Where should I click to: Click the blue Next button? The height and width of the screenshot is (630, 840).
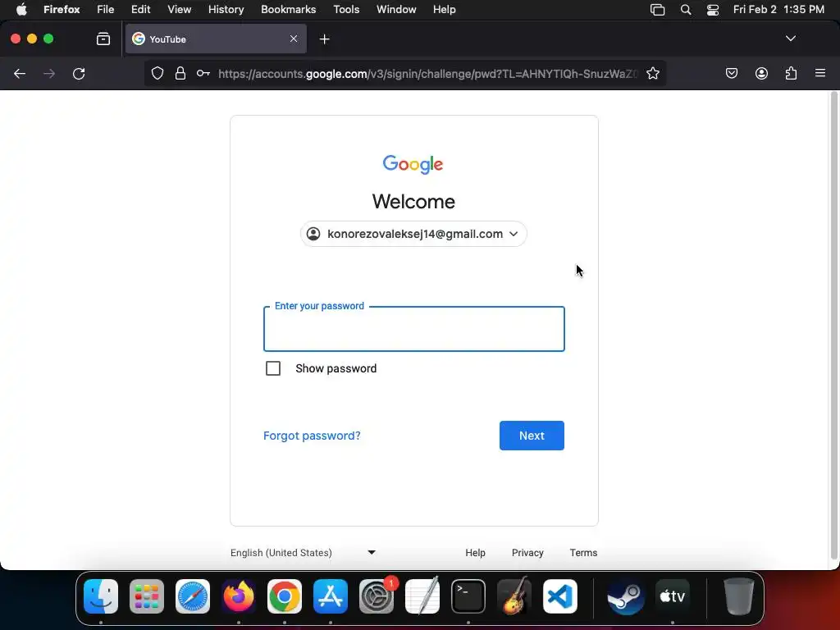click(532, 436)
